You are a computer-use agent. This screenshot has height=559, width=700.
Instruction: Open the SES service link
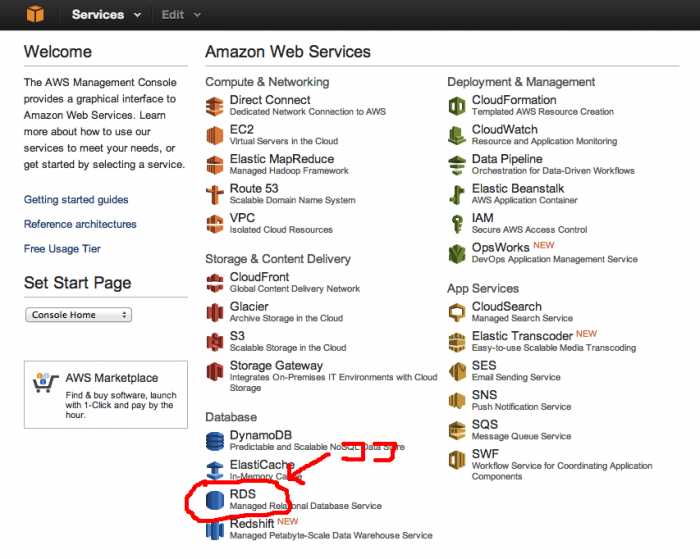click(x=484, y=366)
